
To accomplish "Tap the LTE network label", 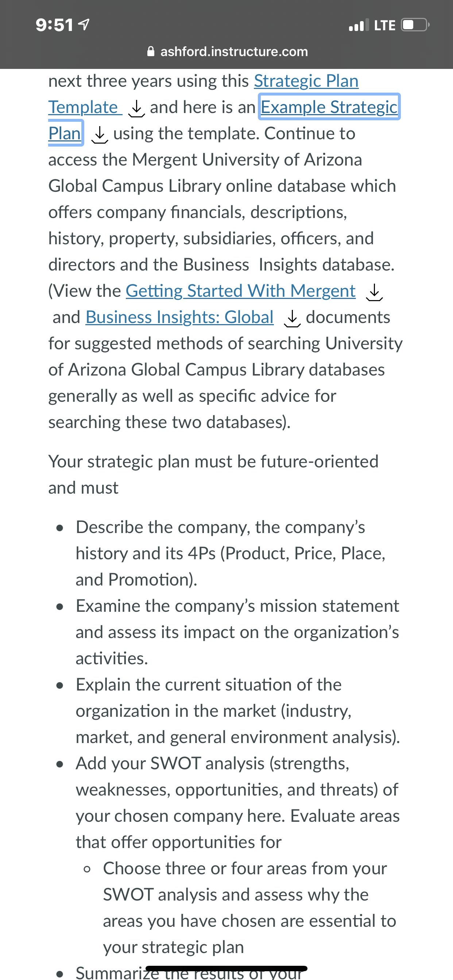I will (x=384, y=26).
